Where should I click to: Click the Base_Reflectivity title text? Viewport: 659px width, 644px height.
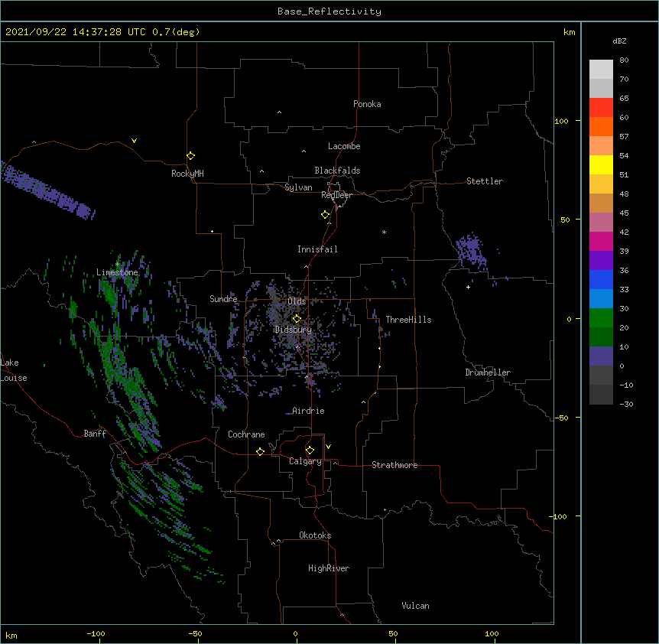coord(329,11)
